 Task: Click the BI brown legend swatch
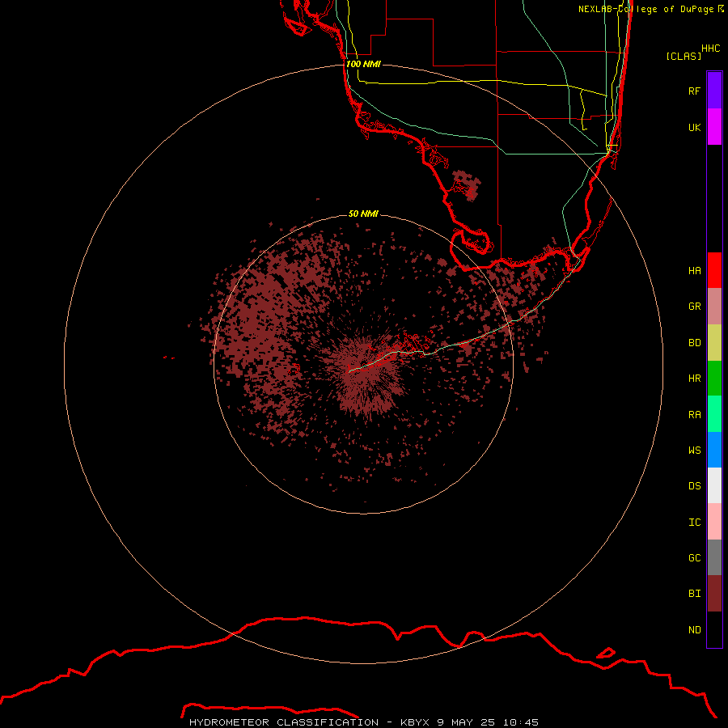click(714, 594)
